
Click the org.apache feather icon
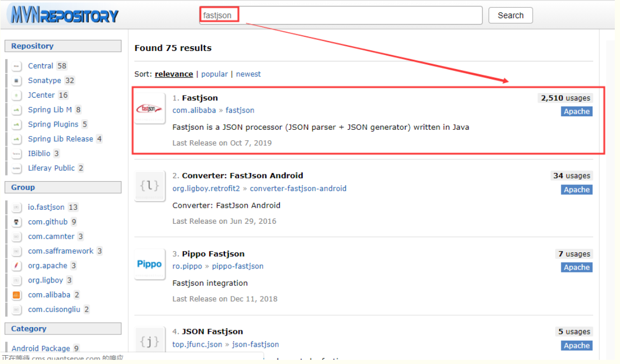pyautogui.click(x=16, y=265)
